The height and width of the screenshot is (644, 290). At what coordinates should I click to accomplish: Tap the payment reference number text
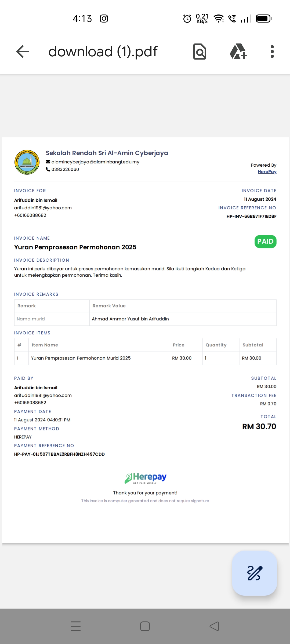pyautogui.click(x=59, y=454)
